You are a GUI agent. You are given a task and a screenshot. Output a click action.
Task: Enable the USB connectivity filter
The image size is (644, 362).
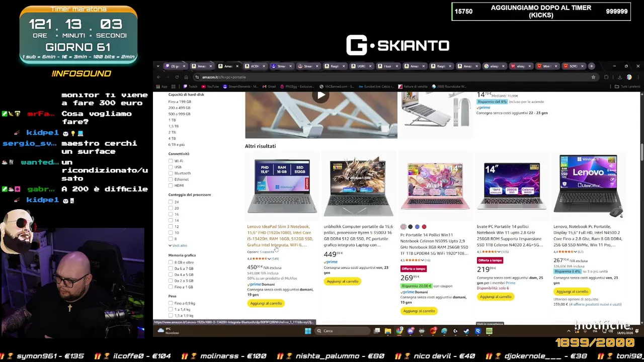[x=171, y=167]
